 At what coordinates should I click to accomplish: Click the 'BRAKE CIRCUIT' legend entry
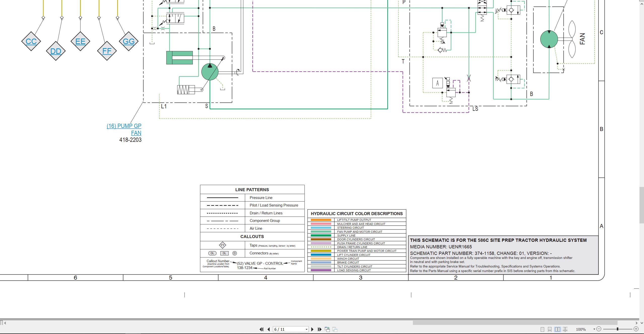[348, 262]
